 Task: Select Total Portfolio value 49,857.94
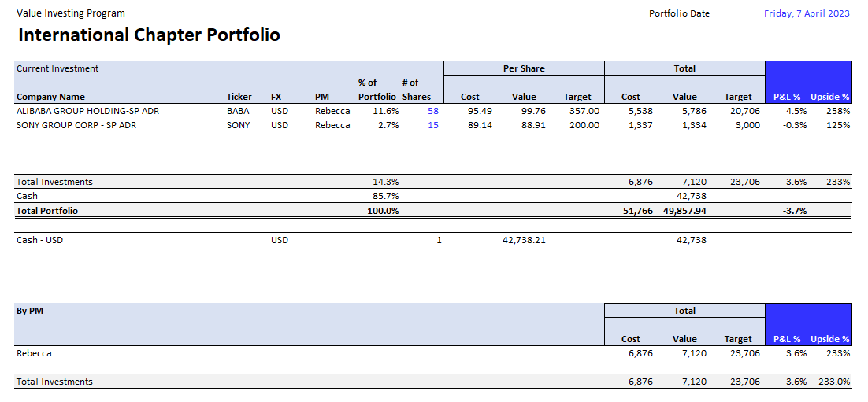coord(684,210)
